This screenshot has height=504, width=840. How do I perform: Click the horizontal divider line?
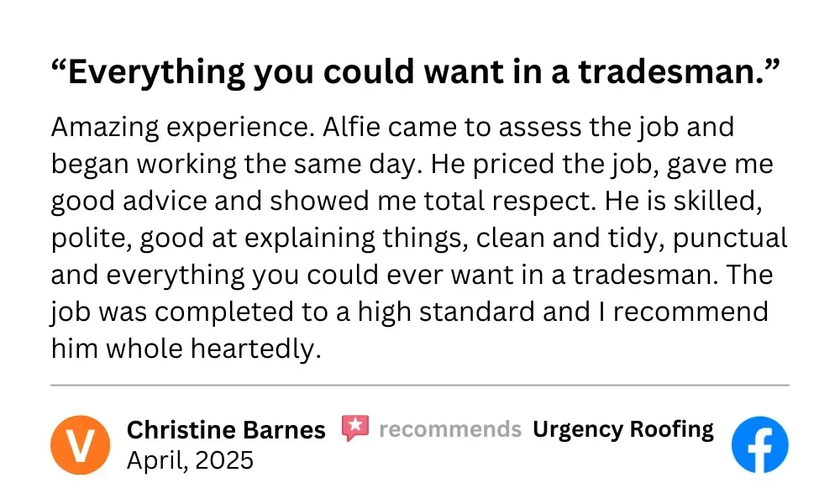coord(420,385)
